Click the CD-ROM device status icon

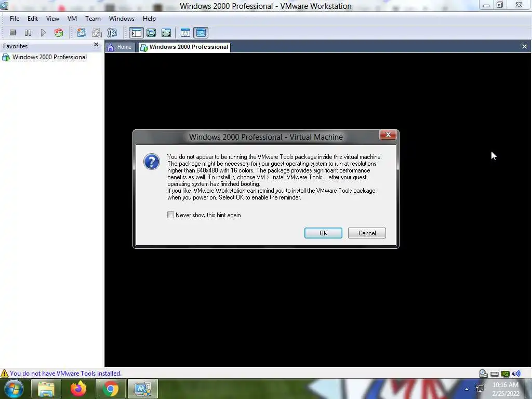tap(484, 374)
